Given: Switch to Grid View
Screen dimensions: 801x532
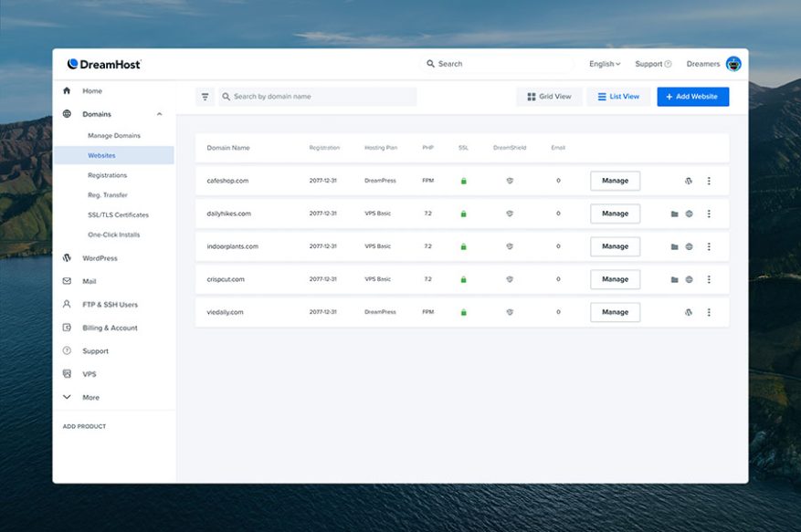Looking at the screenshot, I should [x=549, y=96].
